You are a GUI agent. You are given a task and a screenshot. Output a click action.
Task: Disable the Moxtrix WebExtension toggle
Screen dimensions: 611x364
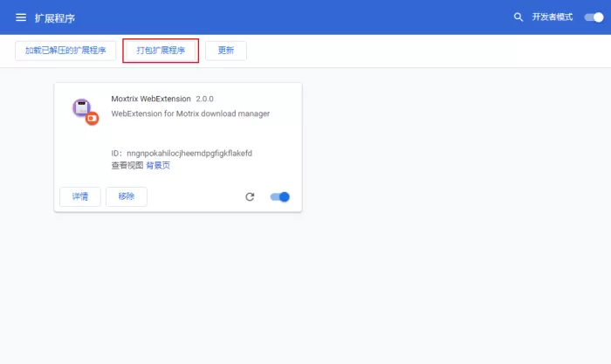click(x=280, y=196)
